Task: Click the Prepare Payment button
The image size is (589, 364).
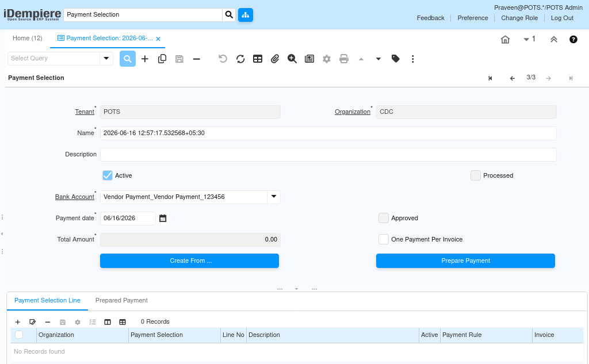Action: point(465,260)
